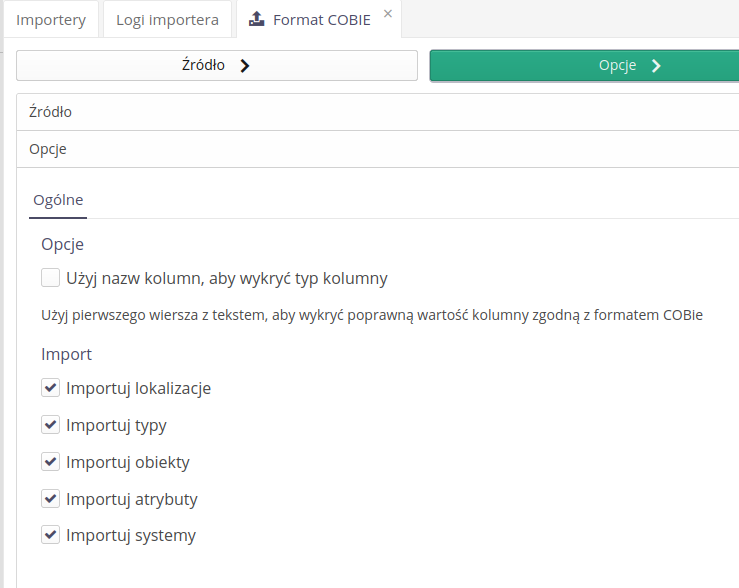This screenshot has height=588, width=739.
Task: Click the Import section heading
Action: click(x=66, y=354)
